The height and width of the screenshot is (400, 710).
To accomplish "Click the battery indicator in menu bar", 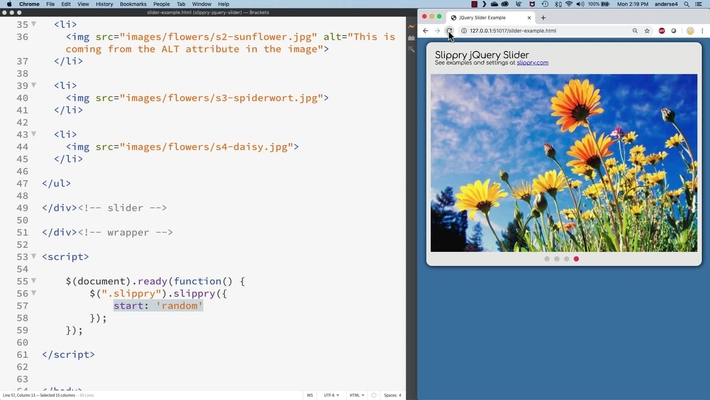I will 599,4.
